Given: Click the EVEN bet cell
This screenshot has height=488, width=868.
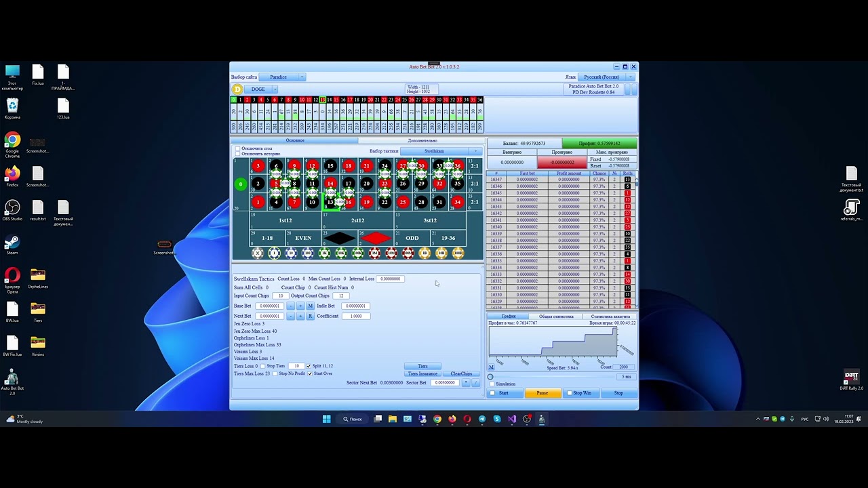Looking at the screenshot, I should 303,238.
